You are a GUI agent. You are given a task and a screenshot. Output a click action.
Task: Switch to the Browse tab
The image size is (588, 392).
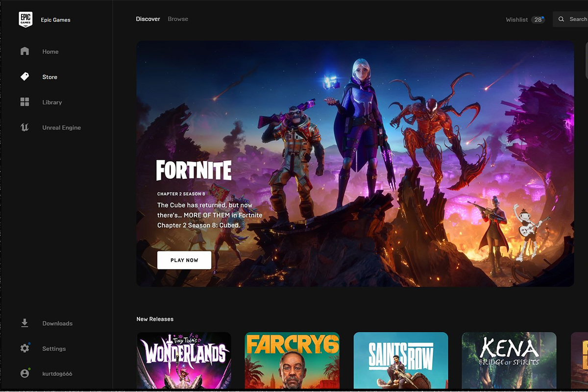pyautogui.click(x=177, y=19)
